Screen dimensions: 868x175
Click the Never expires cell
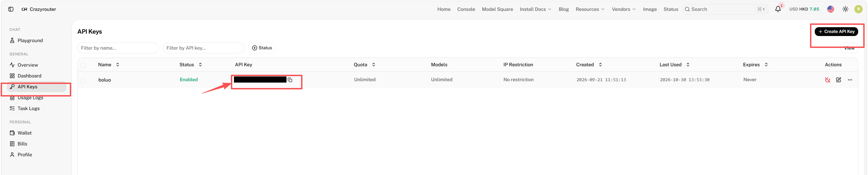point(750,80)
